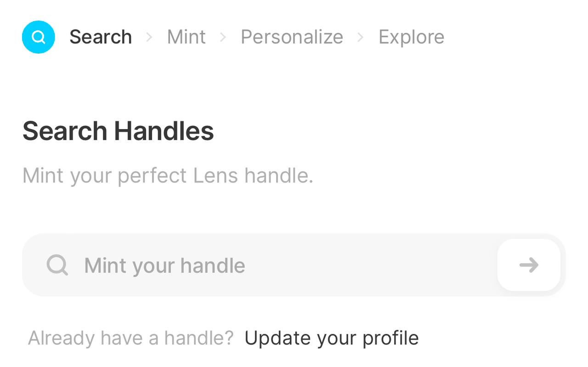Viewport: 588px width, 367px height.
Task: Click the 'Already have a handle?' text
Action: (x=131, y=338)
